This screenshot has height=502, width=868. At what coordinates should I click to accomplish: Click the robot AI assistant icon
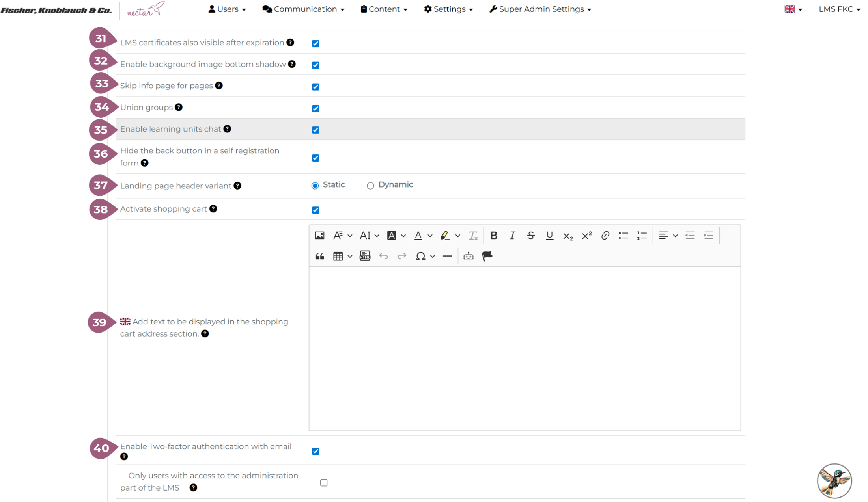pyautogui.click(x=468, y=256)
